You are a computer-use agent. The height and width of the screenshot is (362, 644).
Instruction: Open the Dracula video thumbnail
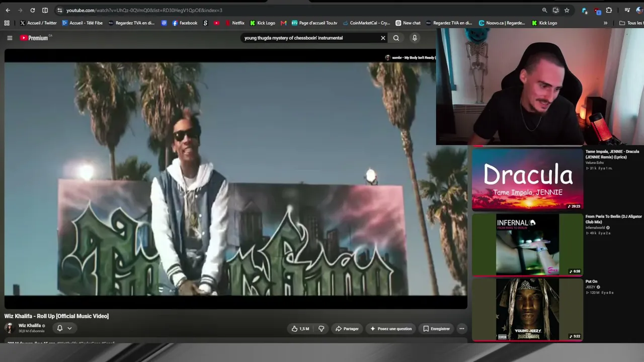tap(527, 179)
